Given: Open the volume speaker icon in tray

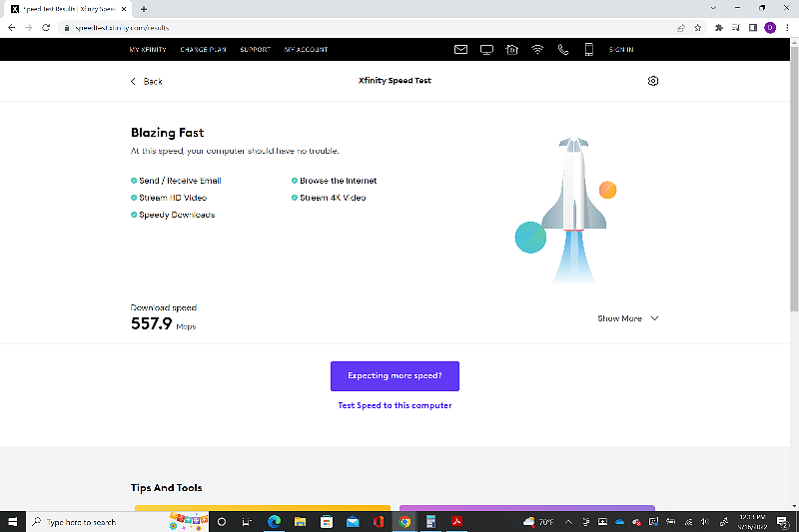Looking at the screenshot, I should point(705,522).
